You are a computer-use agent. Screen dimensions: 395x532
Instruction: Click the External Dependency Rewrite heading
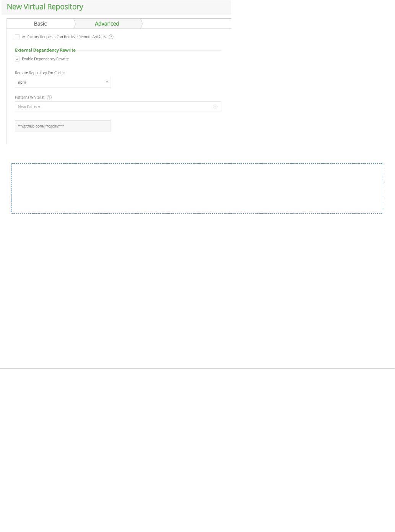click(45, 50)
